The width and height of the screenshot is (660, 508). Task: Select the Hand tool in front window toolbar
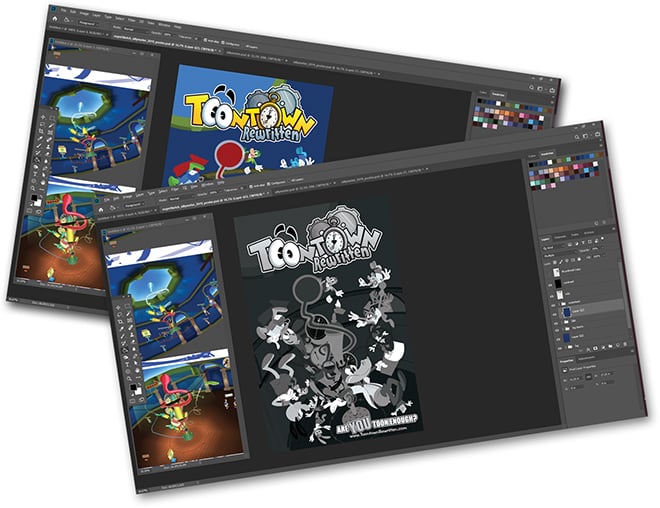[137, 370]
